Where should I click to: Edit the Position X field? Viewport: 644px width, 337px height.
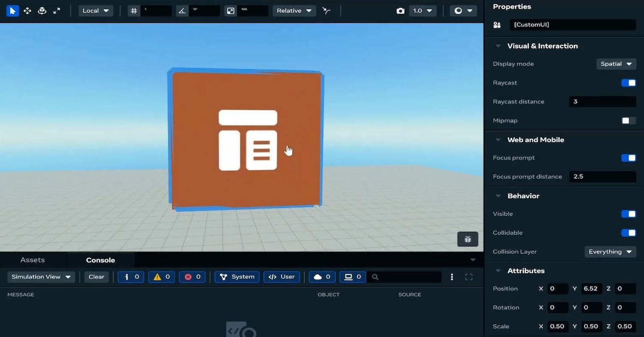[558, 288]
